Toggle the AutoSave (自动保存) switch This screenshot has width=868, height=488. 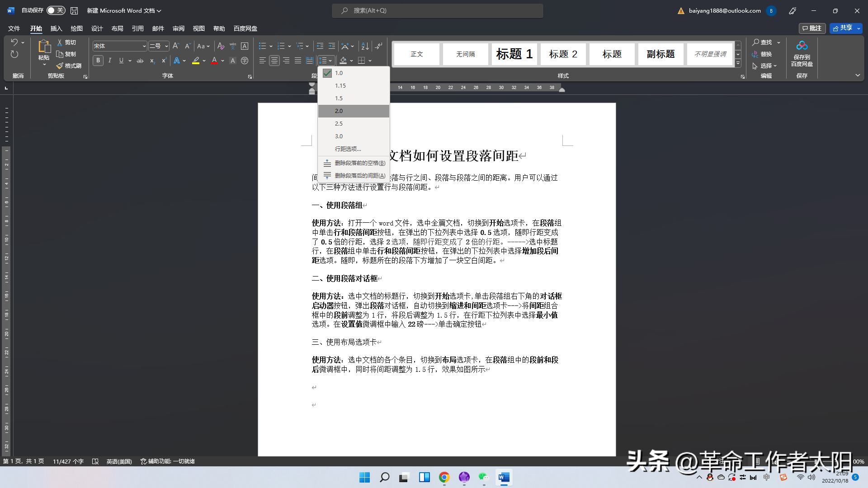pyautogui.click(x=56, y=10)
